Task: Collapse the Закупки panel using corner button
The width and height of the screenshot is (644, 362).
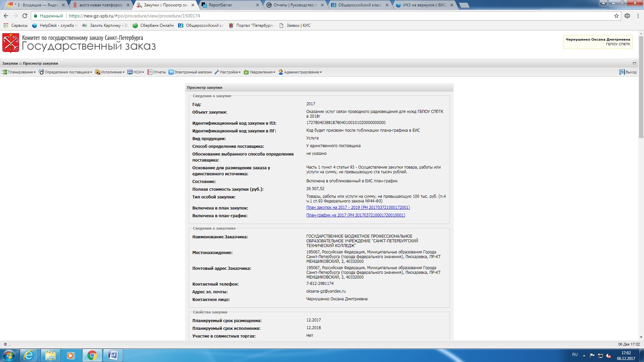Action: (x=634, y=63)
